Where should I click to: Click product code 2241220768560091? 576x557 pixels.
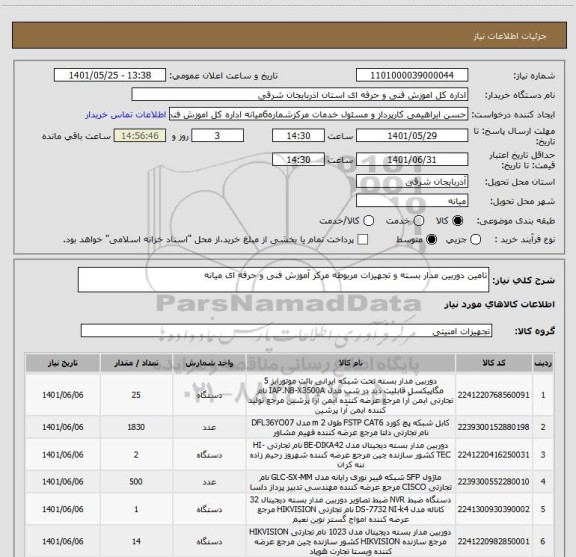click(494, 395)
